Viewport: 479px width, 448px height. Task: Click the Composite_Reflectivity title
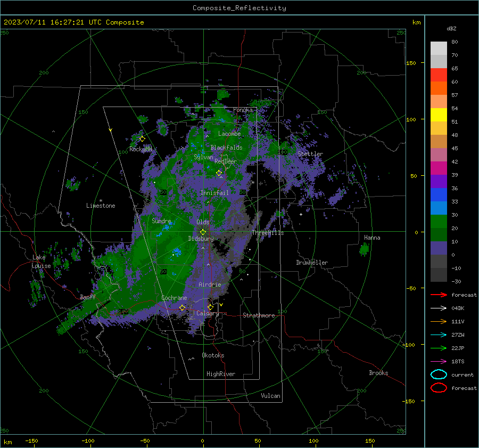click(x=239, y=8)
